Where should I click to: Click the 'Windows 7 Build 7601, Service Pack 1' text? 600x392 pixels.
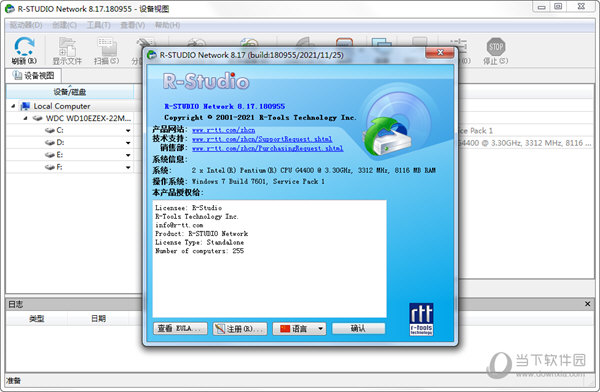pyautogui.click(x=258, y=181)
